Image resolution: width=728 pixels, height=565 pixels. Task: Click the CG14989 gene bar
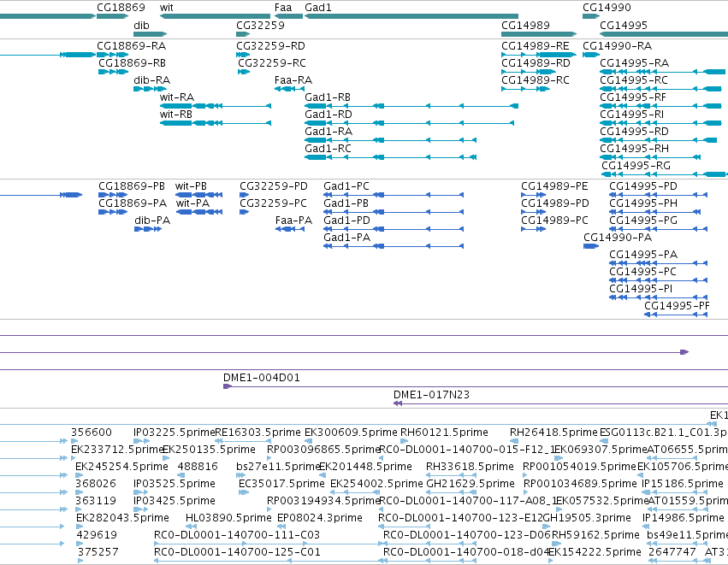tap(539, 34)
